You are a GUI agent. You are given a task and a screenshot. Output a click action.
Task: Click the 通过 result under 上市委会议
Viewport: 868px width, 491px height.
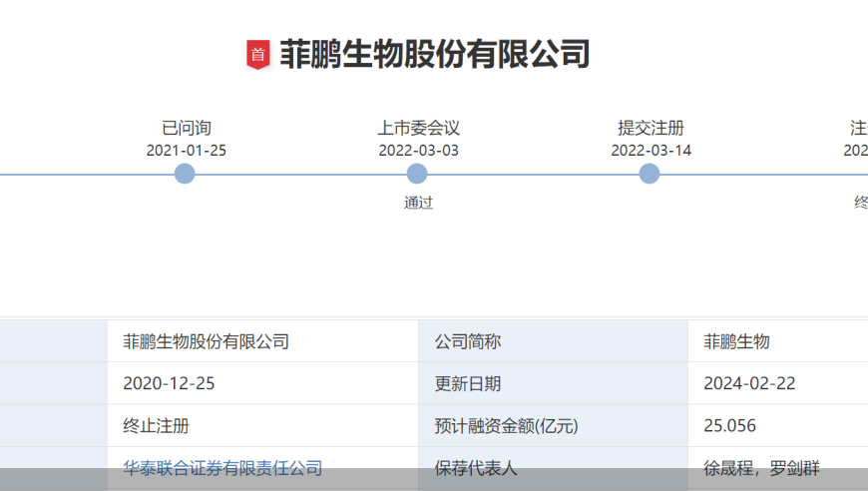point(418,204)
